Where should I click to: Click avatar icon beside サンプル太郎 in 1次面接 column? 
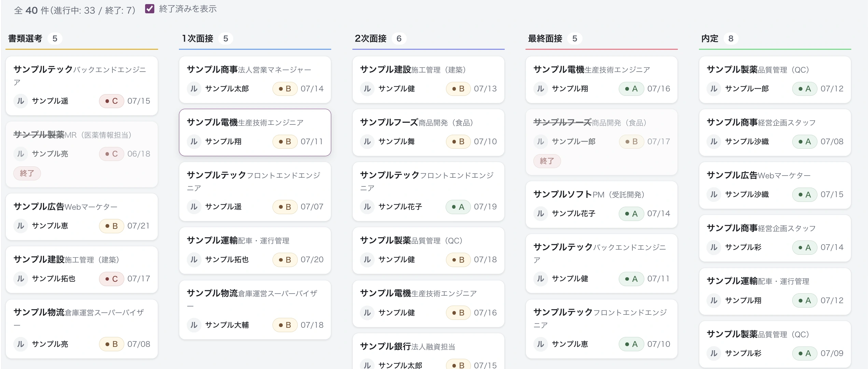pyautogui.click(x=194, y=89)
